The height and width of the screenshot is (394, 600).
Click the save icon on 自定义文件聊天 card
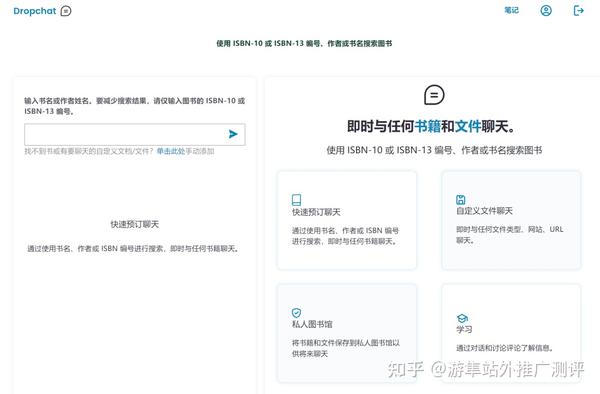tap(461, 200)
